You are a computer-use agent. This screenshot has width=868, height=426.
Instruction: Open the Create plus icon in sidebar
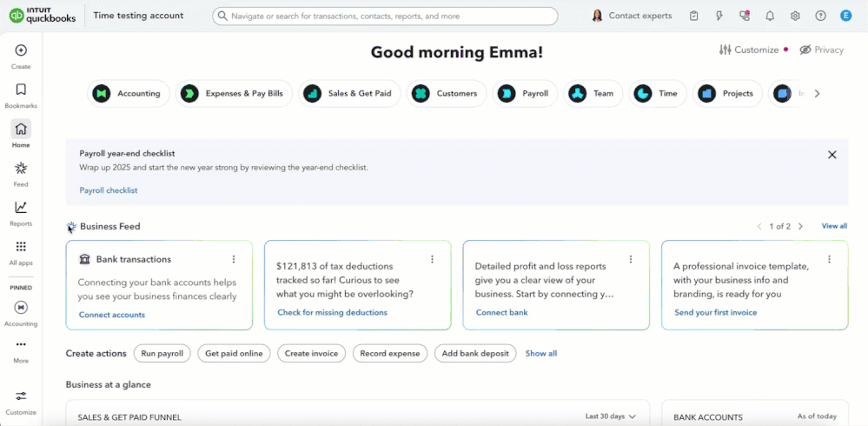[21, 50]
